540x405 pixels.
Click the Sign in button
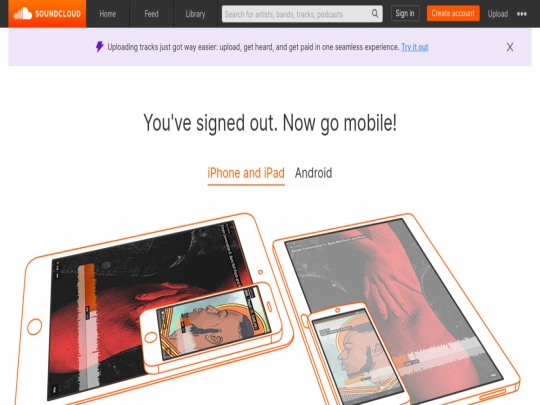tap(405, 13)
